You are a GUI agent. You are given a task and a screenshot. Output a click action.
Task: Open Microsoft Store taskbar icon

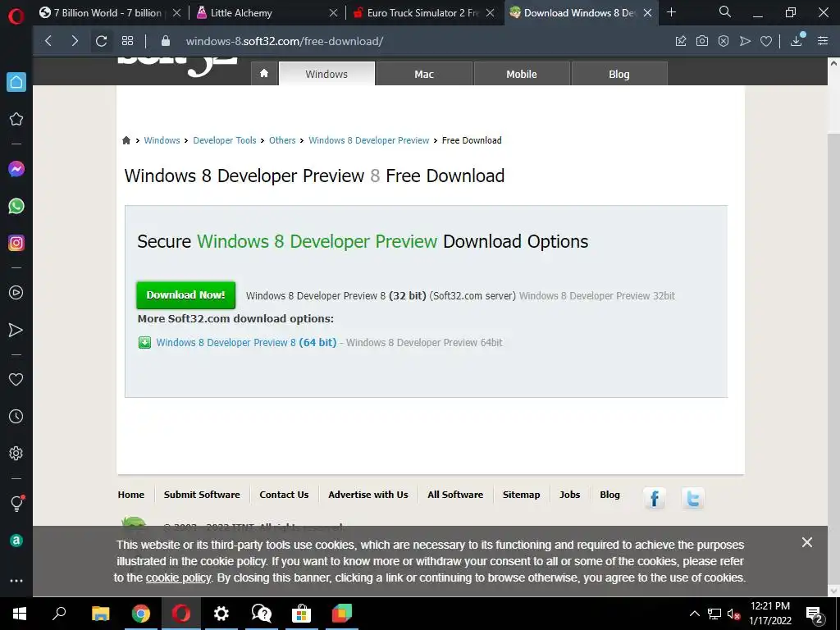coord(302,614)
